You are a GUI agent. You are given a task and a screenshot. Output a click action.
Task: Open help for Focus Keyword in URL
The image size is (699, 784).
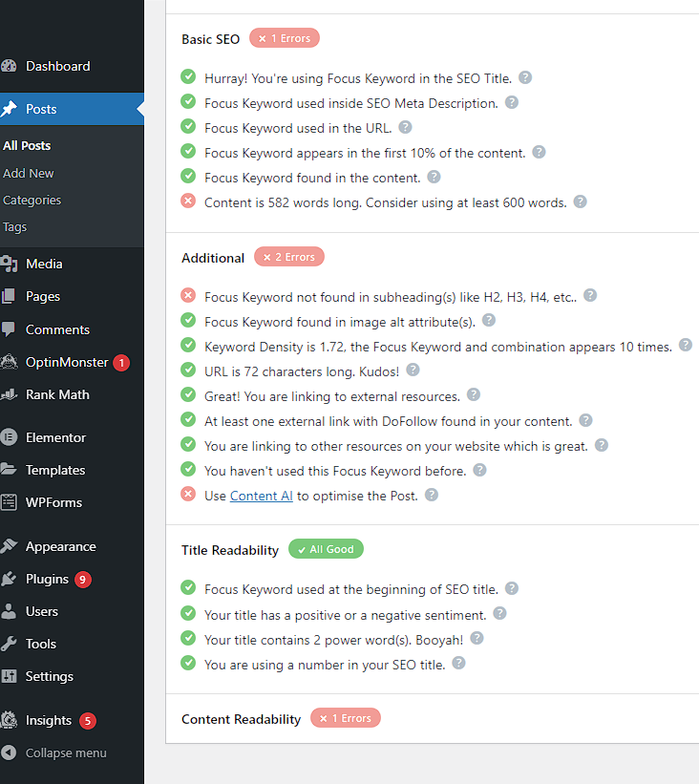click(405, 127)
